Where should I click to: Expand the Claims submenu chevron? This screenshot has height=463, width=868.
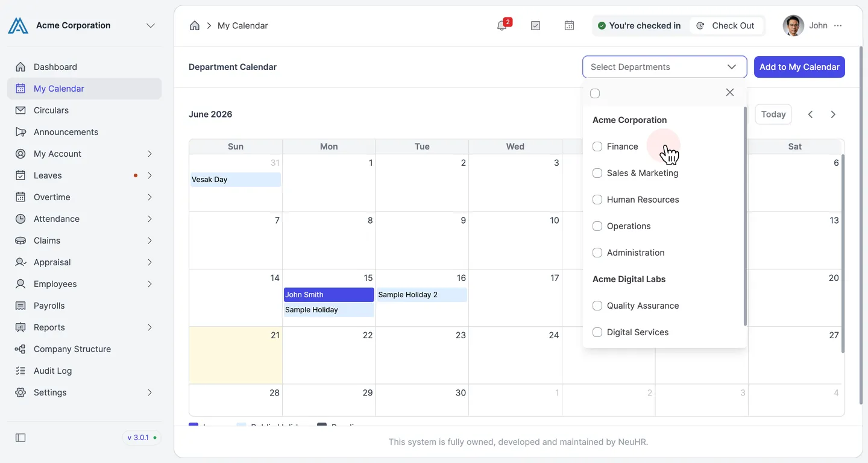(x=149, y=241)
